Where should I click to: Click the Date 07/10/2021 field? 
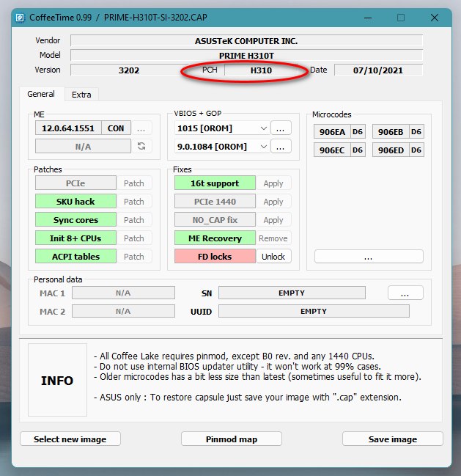[378, 70]
